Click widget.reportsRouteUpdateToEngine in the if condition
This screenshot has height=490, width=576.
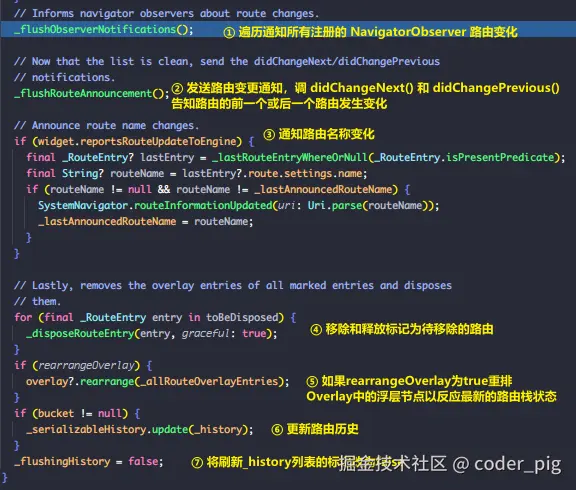click(x=137, y=141)
